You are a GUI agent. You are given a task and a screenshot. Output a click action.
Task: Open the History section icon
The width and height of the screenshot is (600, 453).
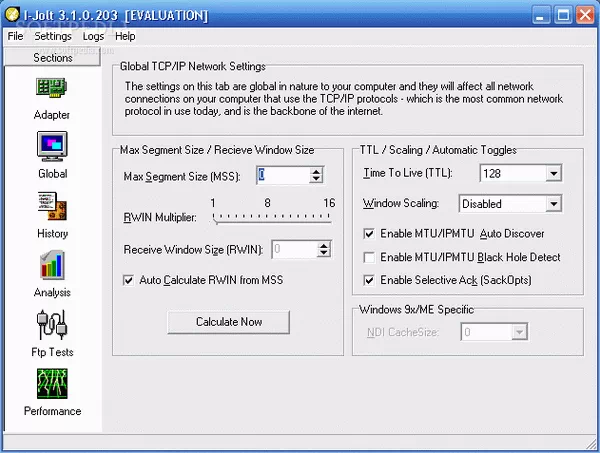(x=52, y=206)
